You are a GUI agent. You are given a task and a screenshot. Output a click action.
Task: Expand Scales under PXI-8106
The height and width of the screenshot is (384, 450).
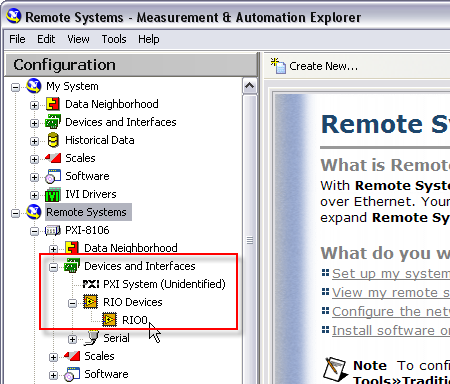53,357
